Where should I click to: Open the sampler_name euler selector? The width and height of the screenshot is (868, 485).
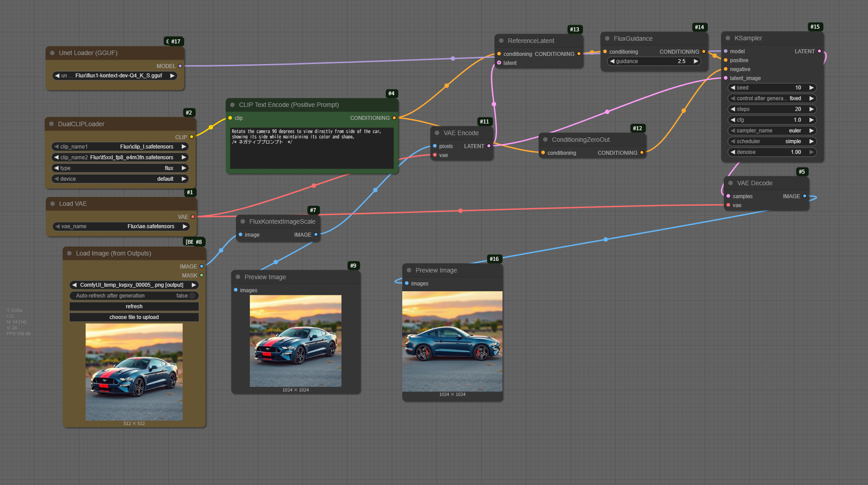point(772,131)
